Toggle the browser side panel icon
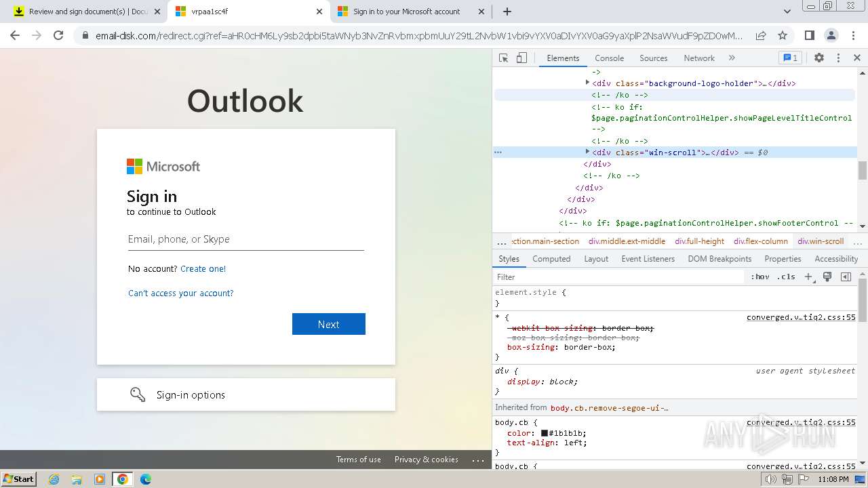 [809, 35]
